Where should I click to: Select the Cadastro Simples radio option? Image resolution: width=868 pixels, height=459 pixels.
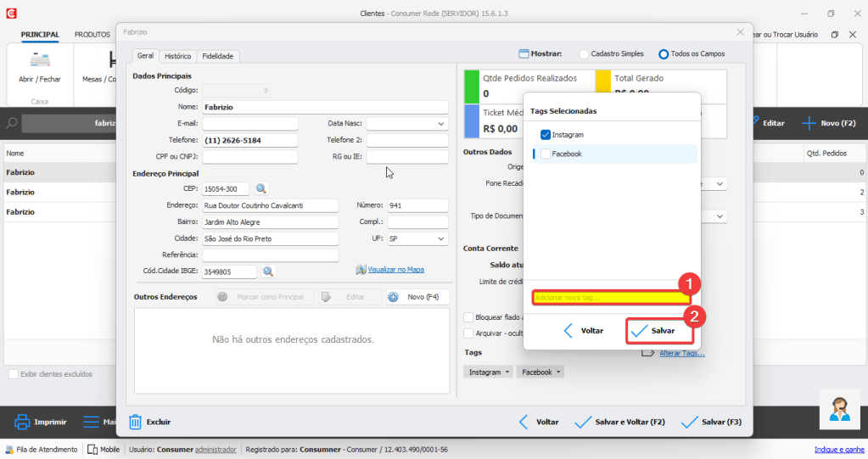point(585,53)
